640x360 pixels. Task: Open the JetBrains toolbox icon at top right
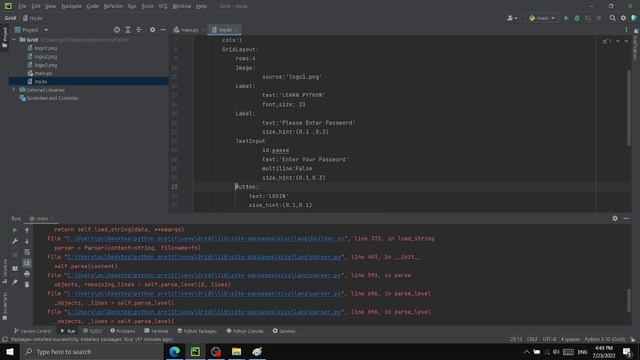coord(634,18)
